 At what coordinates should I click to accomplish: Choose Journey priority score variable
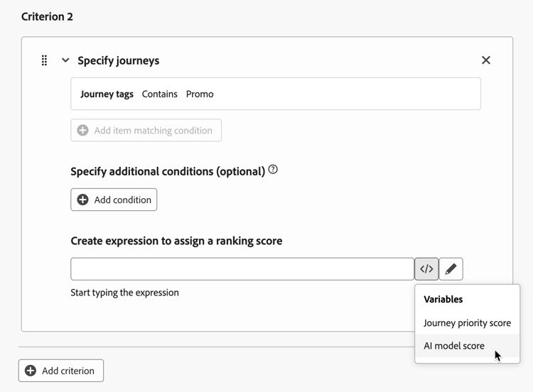467,323
